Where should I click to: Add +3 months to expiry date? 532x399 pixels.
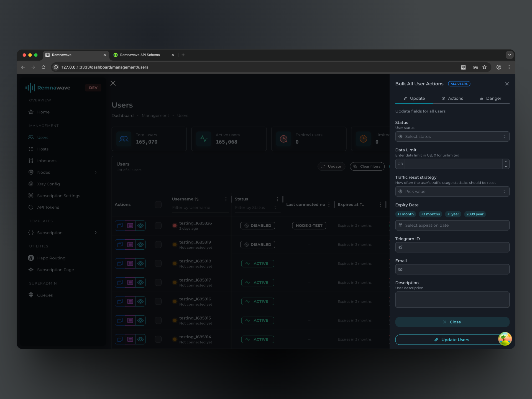430,214
